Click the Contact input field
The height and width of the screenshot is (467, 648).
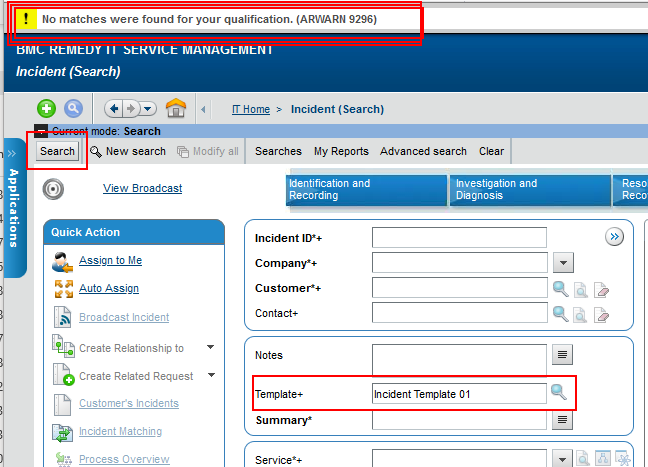click(x=460, y=312)
